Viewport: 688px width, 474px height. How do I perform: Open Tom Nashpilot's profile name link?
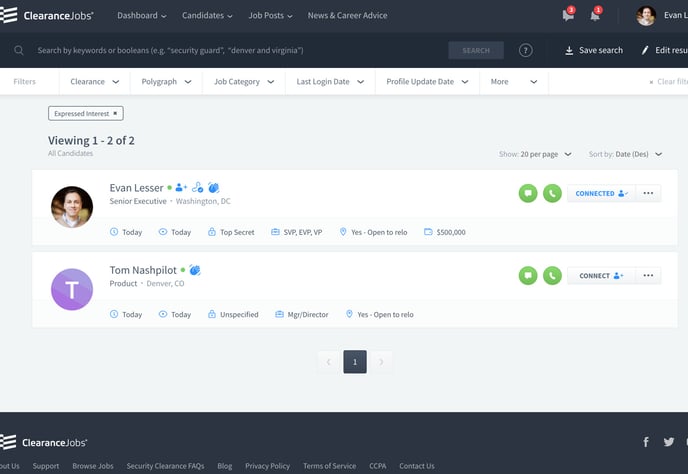[x=143, y=270]
